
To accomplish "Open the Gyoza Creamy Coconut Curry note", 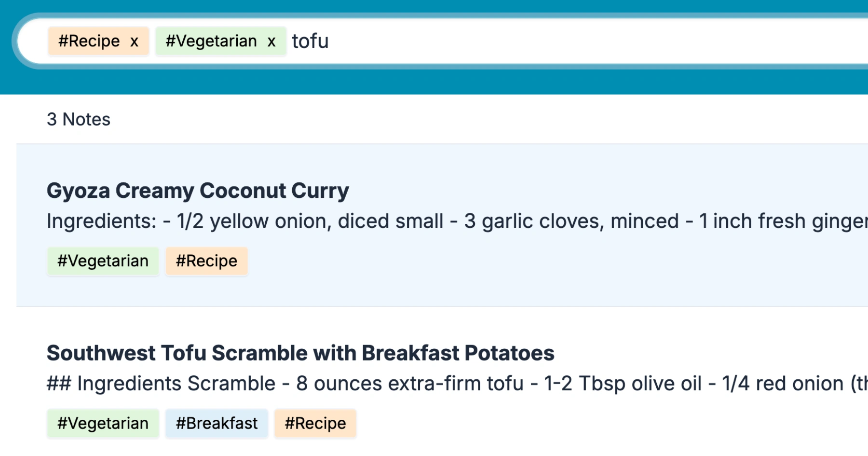I will pos(197,190).
